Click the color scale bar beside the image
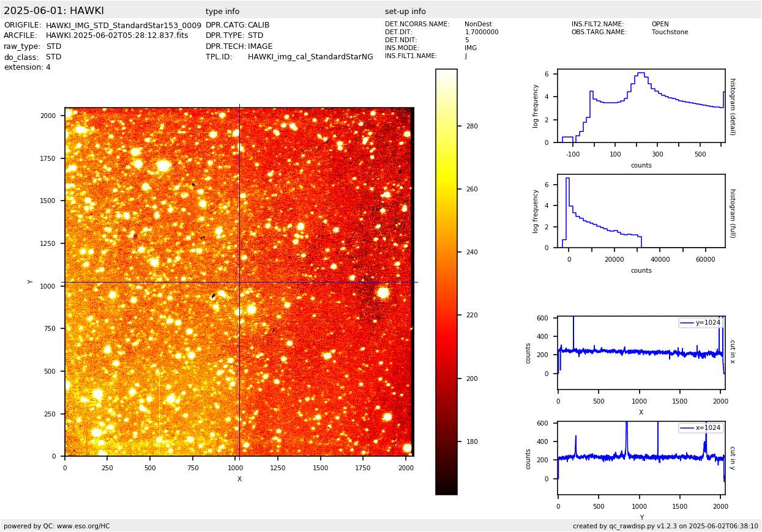 point(446,281)
